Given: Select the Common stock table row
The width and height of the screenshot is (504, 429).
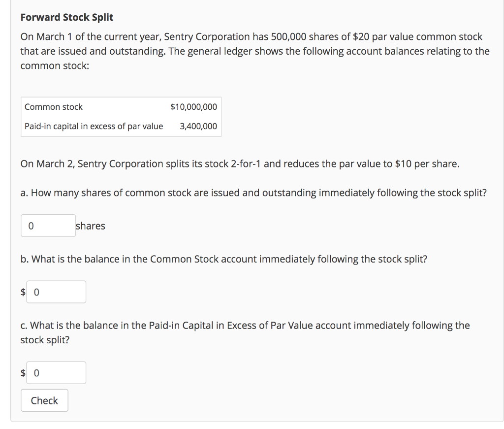Looking at the screenshot, I should (121, 106).
